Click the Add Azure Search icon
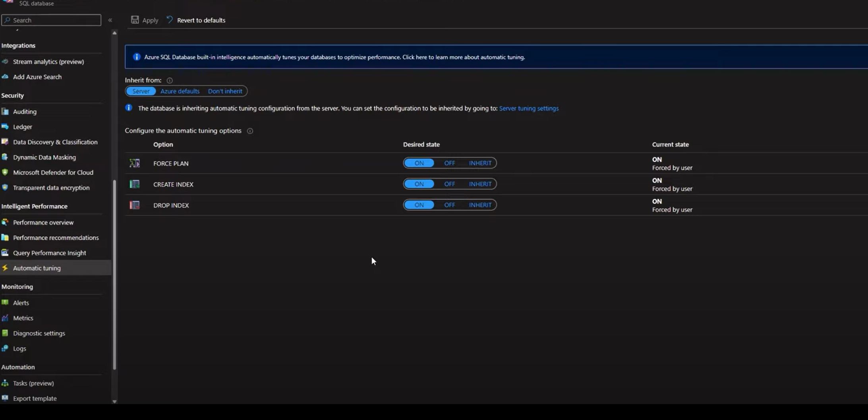 tap(5, 77)
